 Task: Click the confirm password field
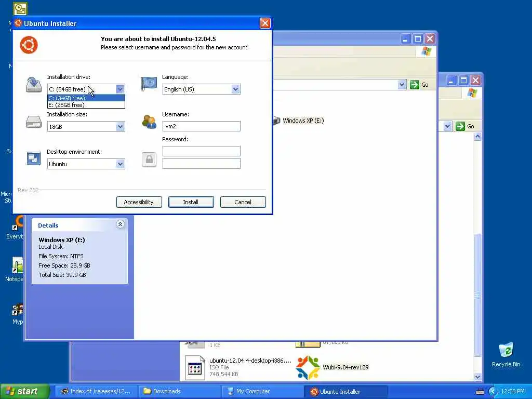coord(201,164)
